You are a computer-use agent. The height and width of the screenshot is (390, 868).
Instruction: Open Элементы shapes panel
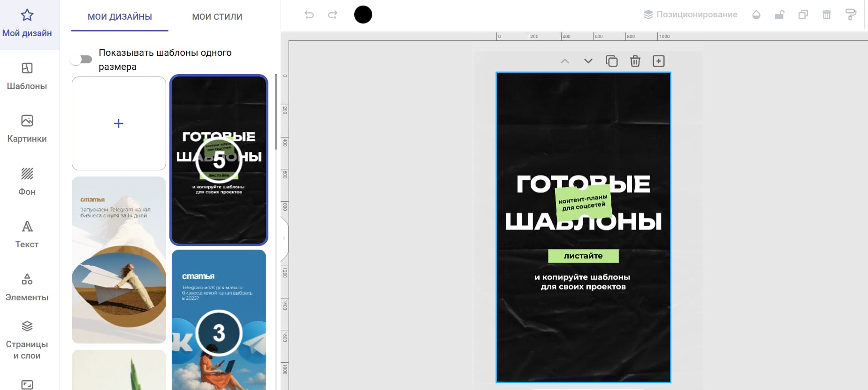[x=27, y=287]
